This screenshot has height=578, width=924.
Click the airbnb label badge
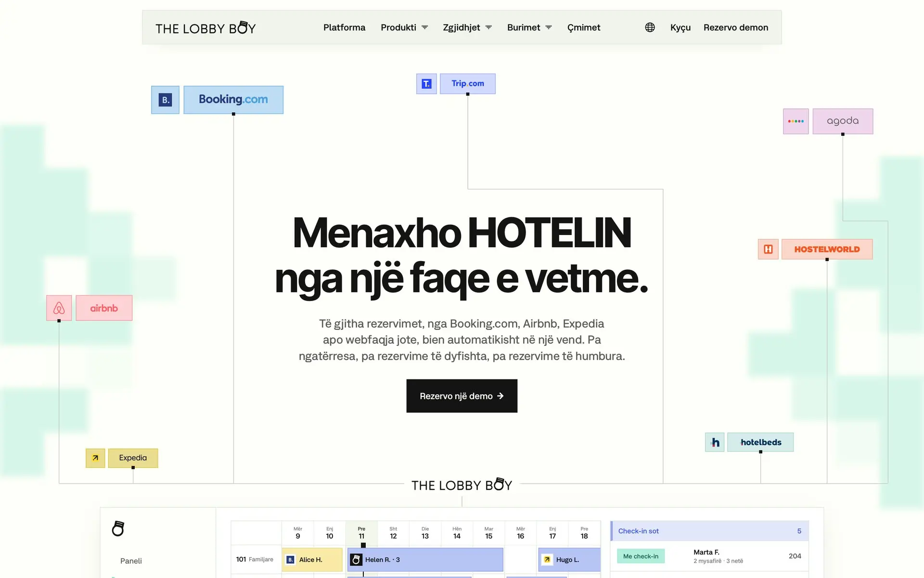[104, 308]
